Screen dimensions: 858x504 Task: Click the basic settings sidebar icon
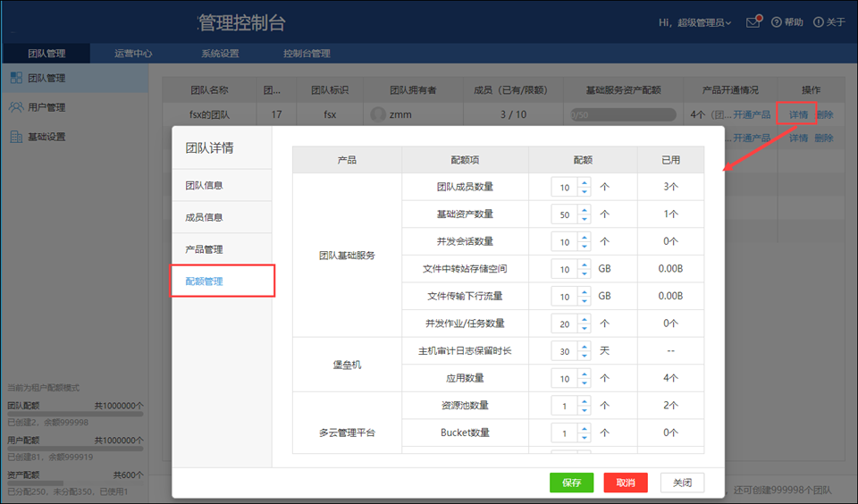click(x=16, y=137)
